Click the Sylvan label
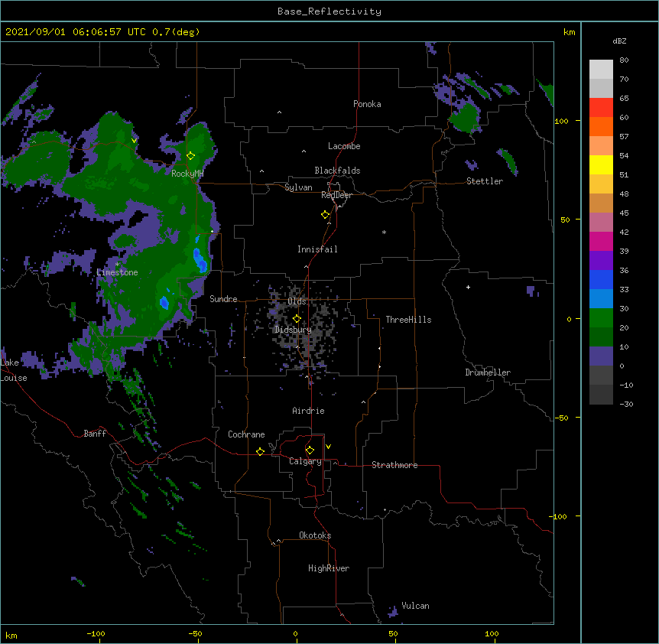659x644 pixels. click(298, 187)
